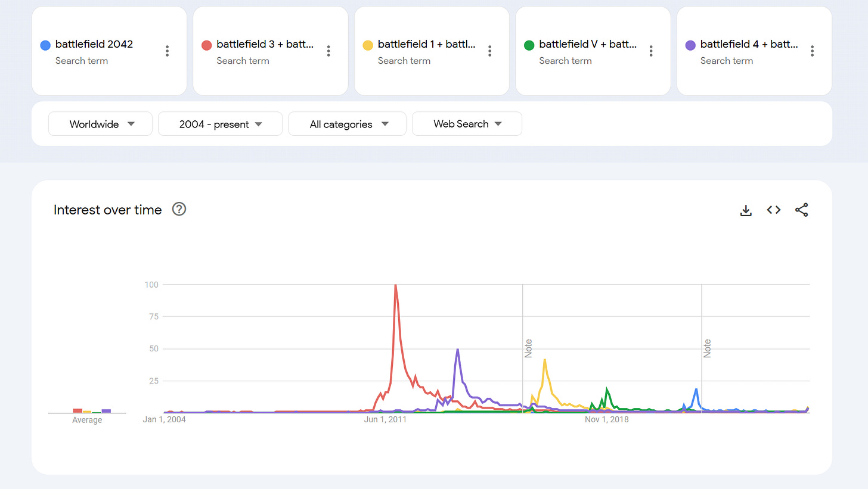Screen dimensions: 868x489
Task: Open options menu for battlefield V term
Action: [651, 51]
